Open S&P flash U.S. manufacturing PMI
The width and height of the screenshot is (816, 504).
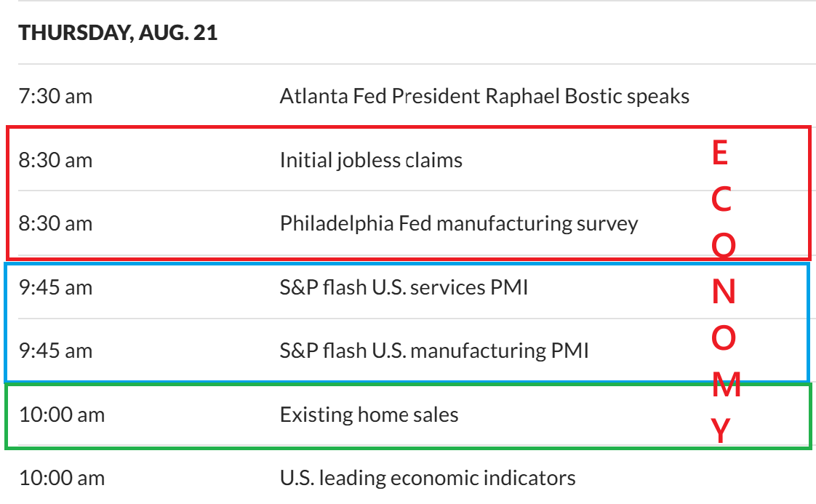pyautogui.click(x=434, y=351)
